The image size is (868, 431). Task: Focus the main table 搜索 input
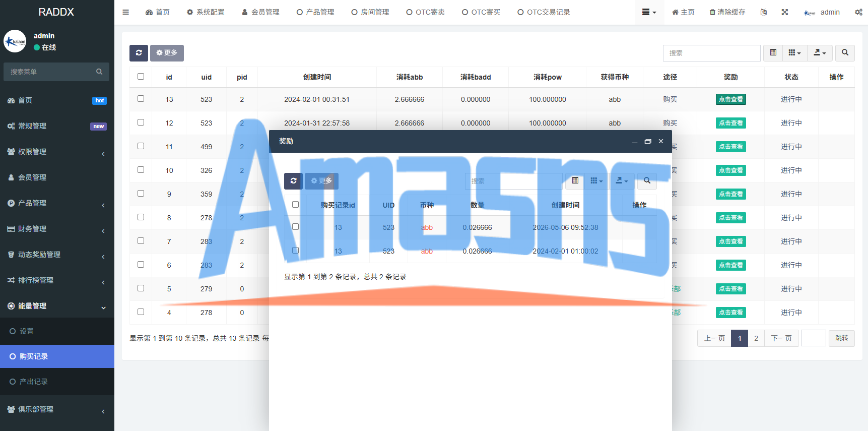(711, 53)
